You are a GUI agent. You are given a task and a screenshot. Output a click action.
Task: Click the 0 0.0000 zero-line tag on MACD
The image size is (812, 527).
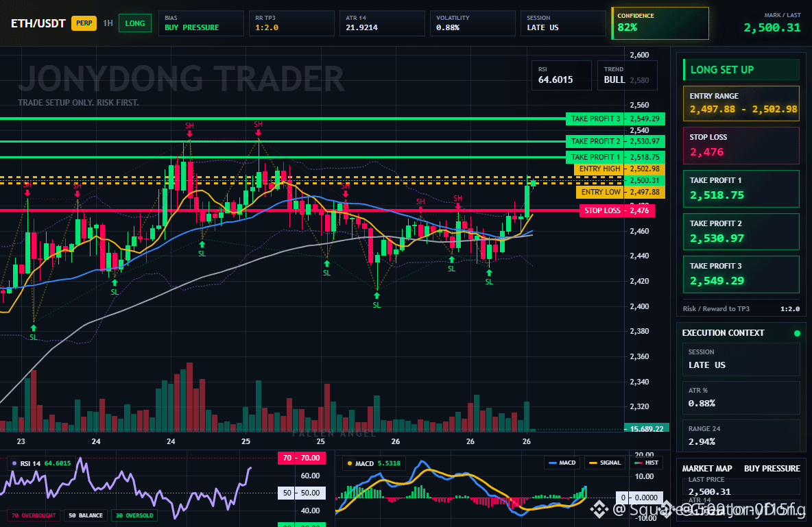pyautogui.click(x=639, y=498)
